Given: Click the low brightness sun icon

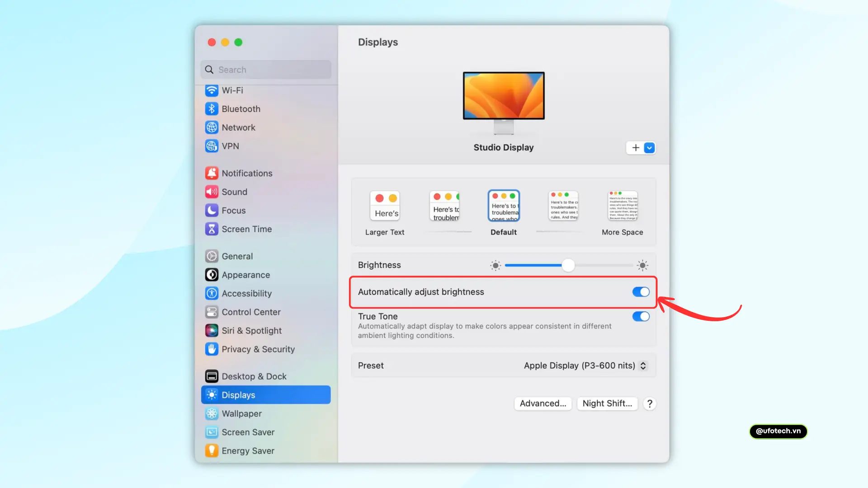Looking at the screenshot, I should [x=495, y=265].
